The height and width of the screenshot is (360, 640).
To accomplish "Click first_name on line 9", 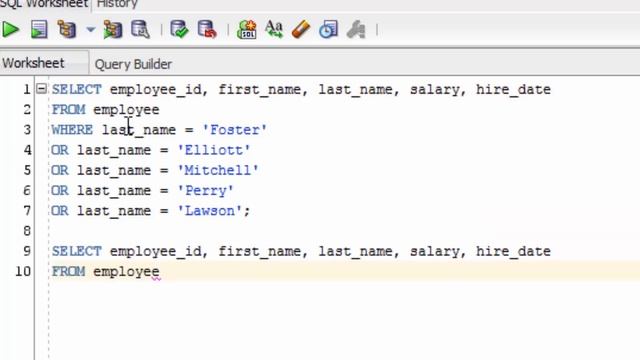I will (260, 251).
